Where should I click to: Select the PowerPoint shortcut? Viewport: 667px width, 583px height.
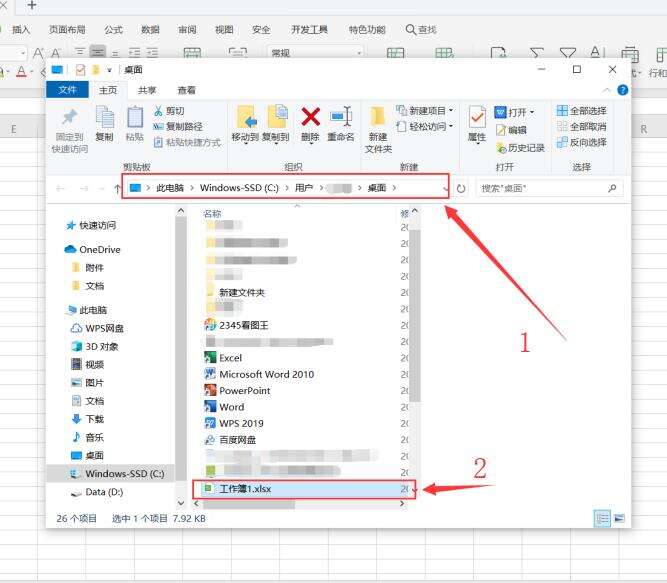[x=237, y=390]
